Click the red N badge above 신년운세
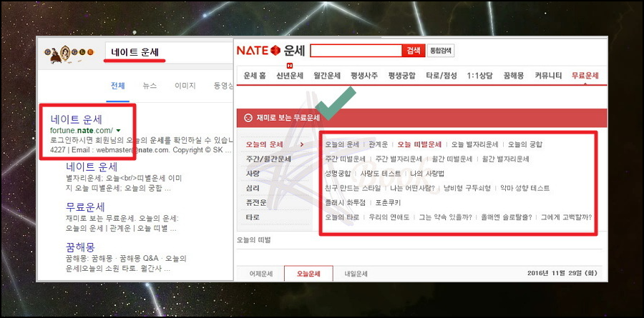 click(290, 65)
